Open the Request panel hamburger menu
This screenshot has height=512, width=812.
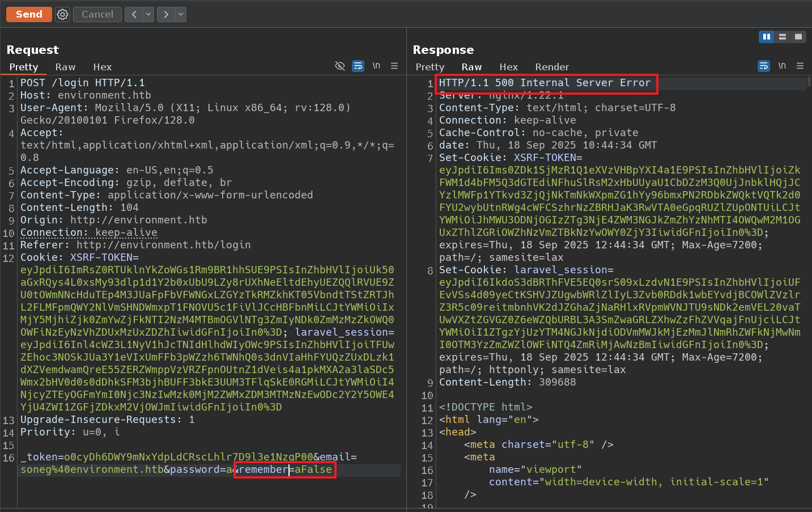[394, 66]
